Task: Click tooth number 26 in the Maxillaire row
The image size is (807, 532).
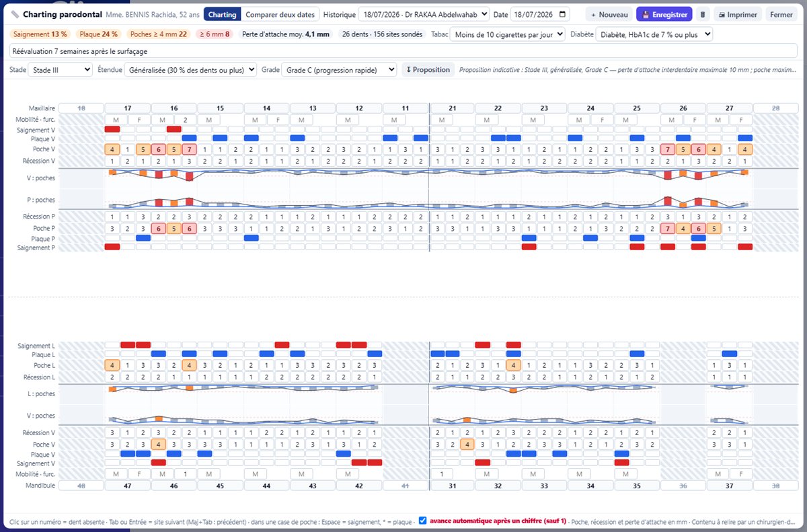Action: pos(683,108)
